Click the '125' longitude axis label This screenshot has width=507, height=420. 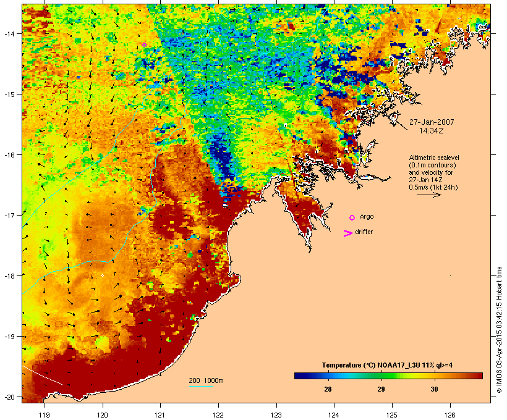tap(392, 415)
